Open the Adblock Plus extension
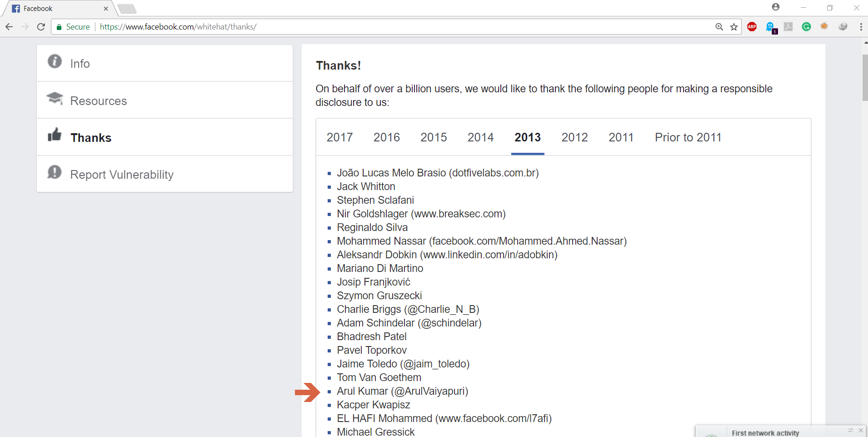The width and height of the screenshot is (868, 437). click(752, 27)
